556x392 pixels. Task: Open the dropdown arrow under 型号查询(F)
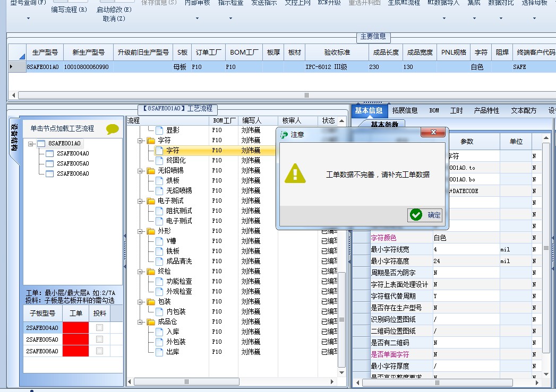[x=28, y=19]
